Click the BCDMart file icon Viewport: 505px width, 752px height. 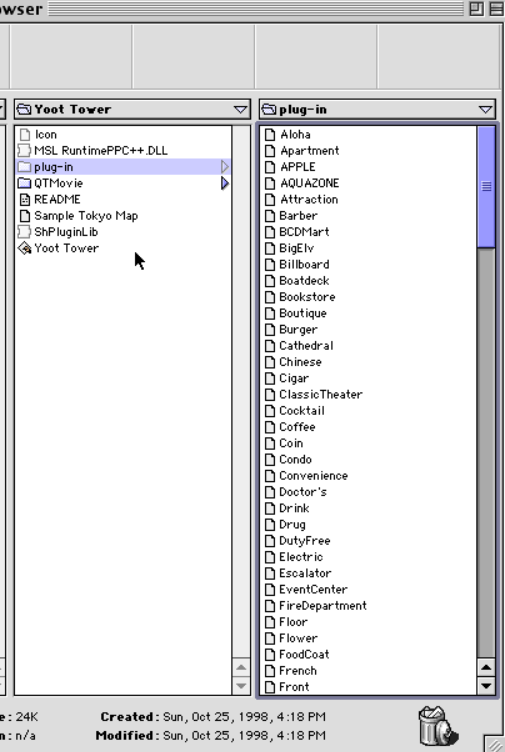pyautogui.click(x=270, y=232)
